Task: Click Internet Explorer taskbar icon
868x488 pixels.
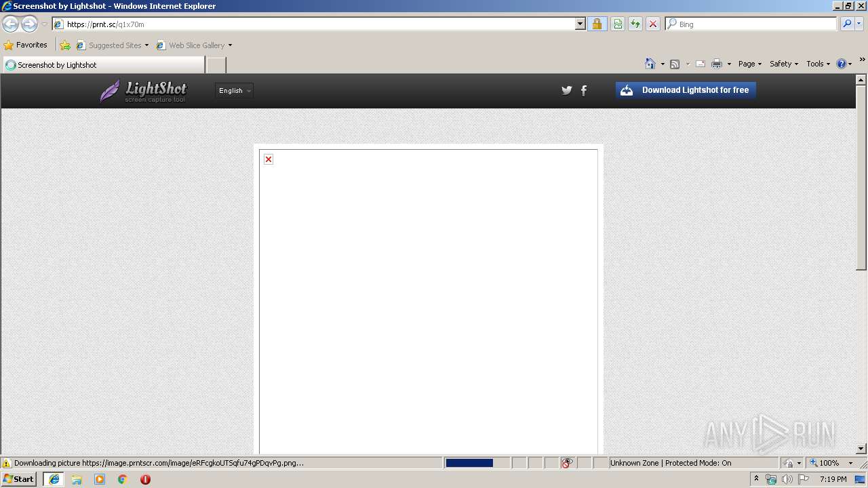Action: (x=54, y=479)
